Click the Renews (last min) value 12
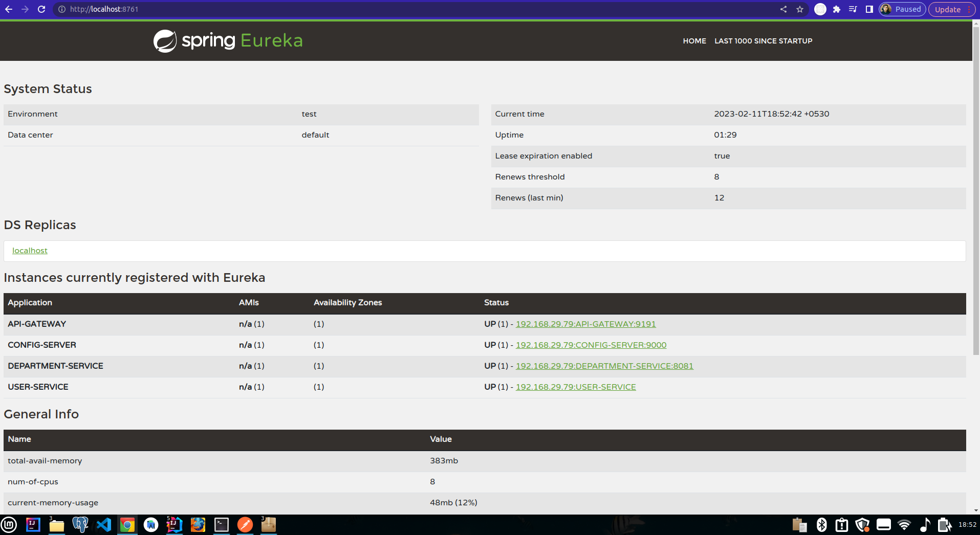The image size is (980, 535). point(719,198)
